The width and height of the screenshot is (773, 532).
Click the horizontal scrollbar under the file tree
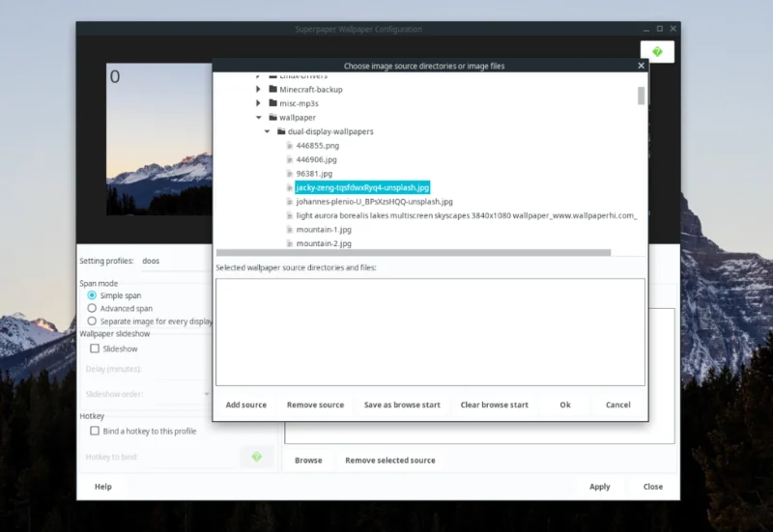(x=414, y=252)
